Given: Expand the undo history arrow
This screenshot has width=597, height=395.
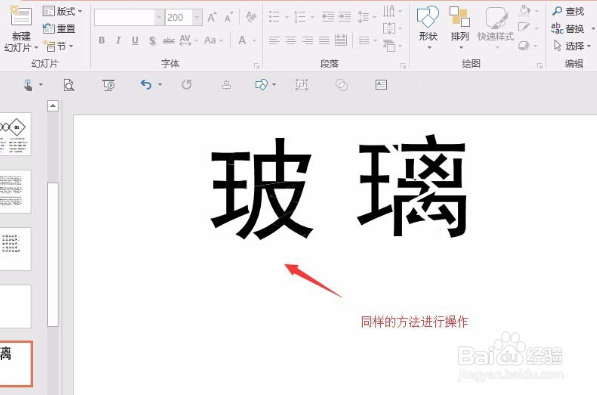Looking at the screenshot, I should (x=160, y=85).
